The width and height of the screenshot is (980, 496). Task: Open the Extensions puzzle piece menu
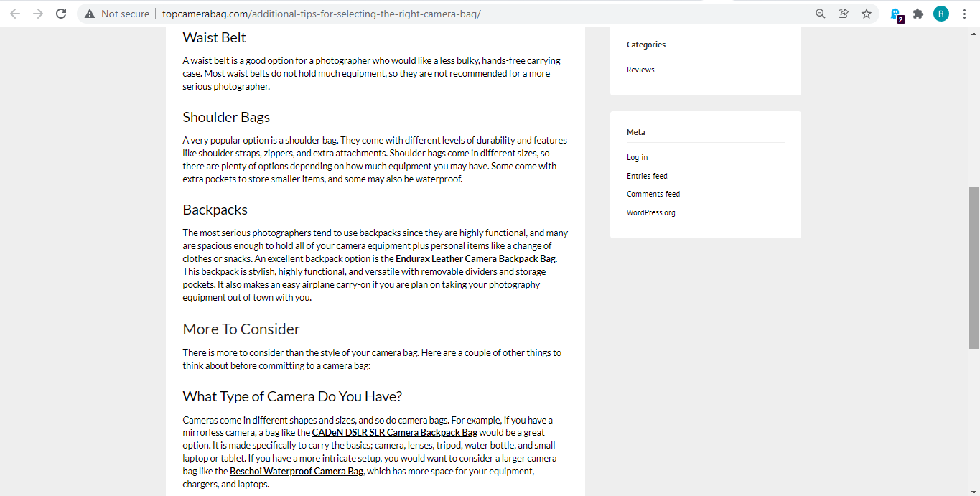pyautogui.click(x=918, y=14)
